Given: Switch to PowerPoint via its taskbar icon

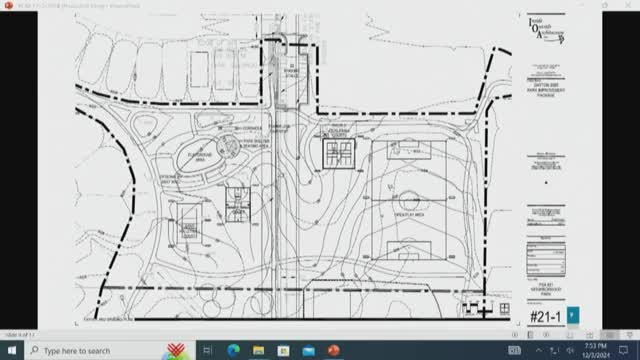Looking at the screenshot, I should pos(333,350).
